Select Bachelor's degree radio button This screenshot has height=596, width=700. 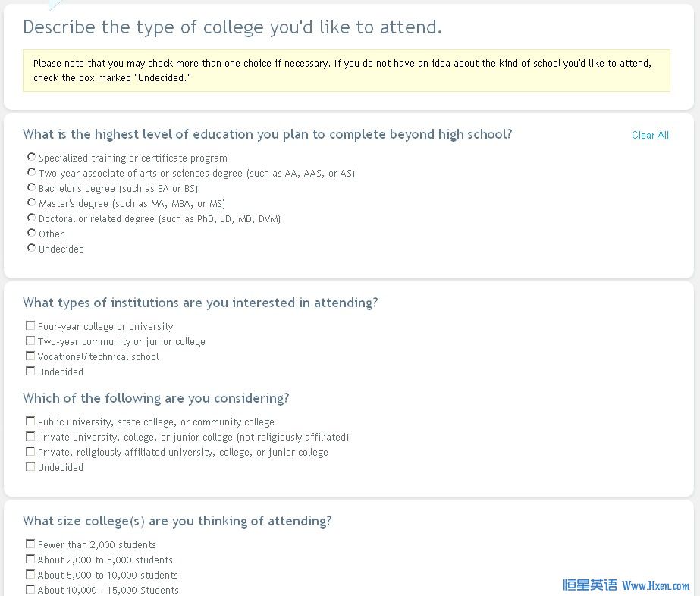tap(31, 187)
